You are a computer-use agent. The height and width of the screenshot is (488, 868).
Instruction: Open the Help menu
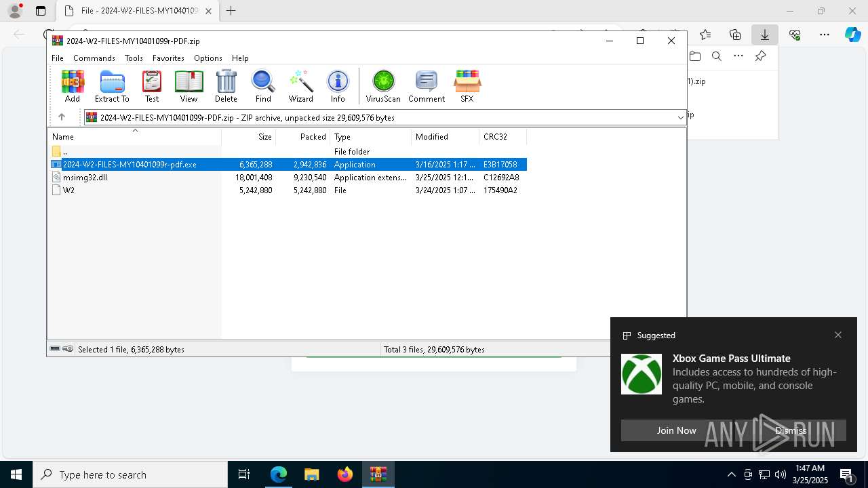pyautogui.click(x=240, y=58)
